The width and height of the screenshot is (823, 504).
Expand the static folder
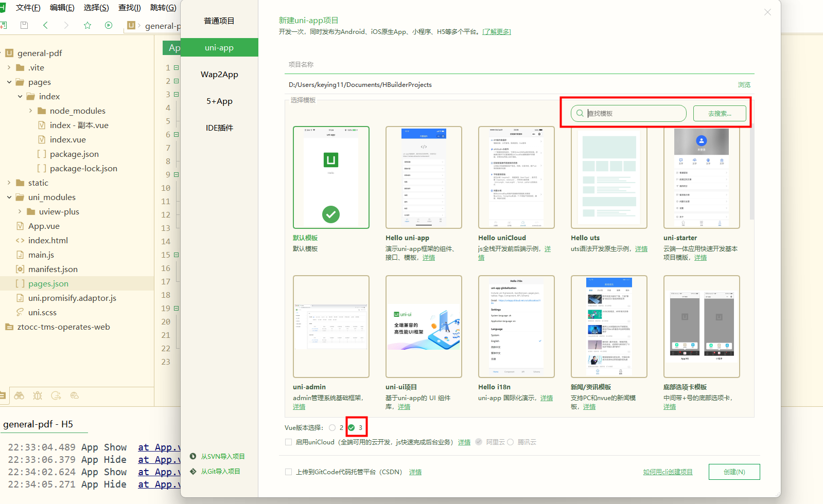(9, 183)
